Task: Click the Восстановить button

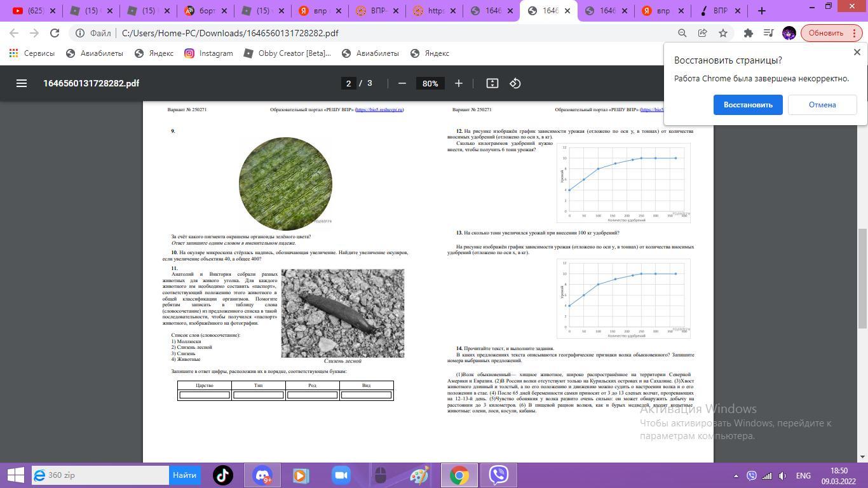Action: [x=747, y=105]
